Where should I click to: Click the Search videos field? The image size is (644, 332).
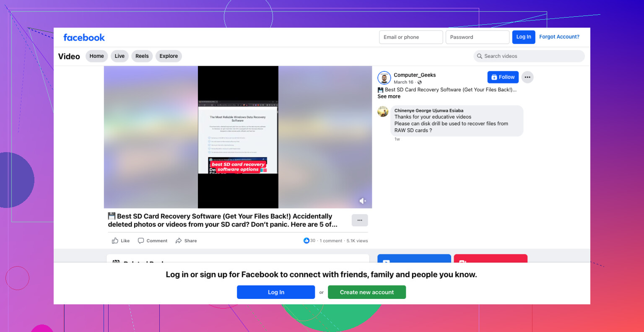[529, 56]
